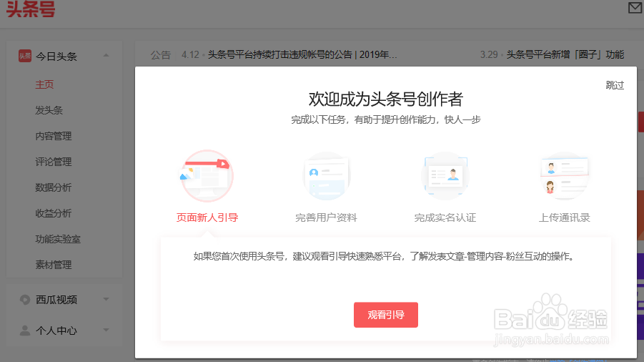
Task: Click 个人中心 section label
Action: (x=56, y=331)
